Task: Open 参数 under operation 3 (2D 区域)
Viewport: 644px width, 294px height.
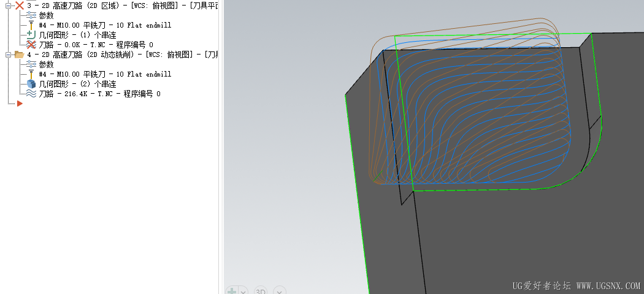Action: pos(46,15)
